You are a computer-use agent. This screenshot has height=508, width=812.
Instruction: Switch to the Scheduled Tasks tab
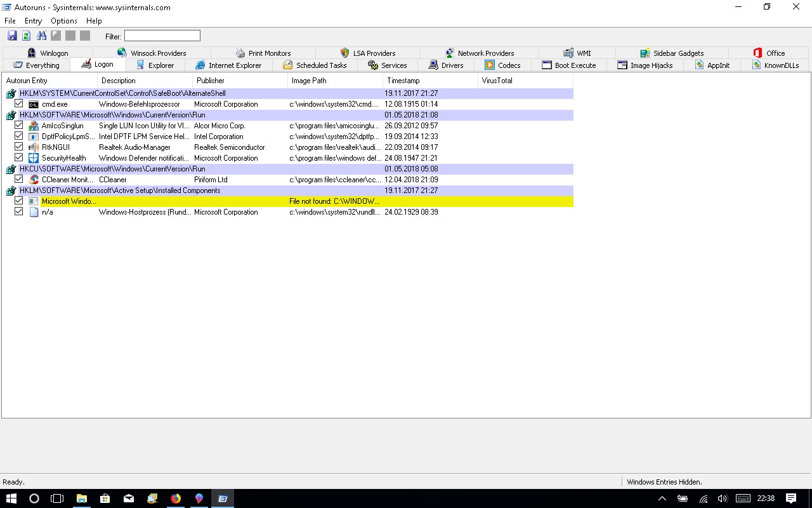click(315, 65)
